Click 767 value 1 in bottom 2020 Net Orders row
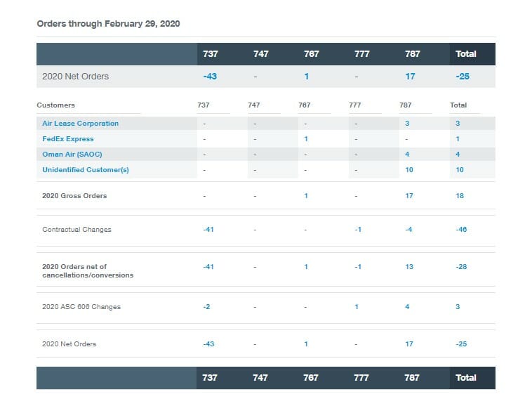Screen dimensions: 532x399 306,344
